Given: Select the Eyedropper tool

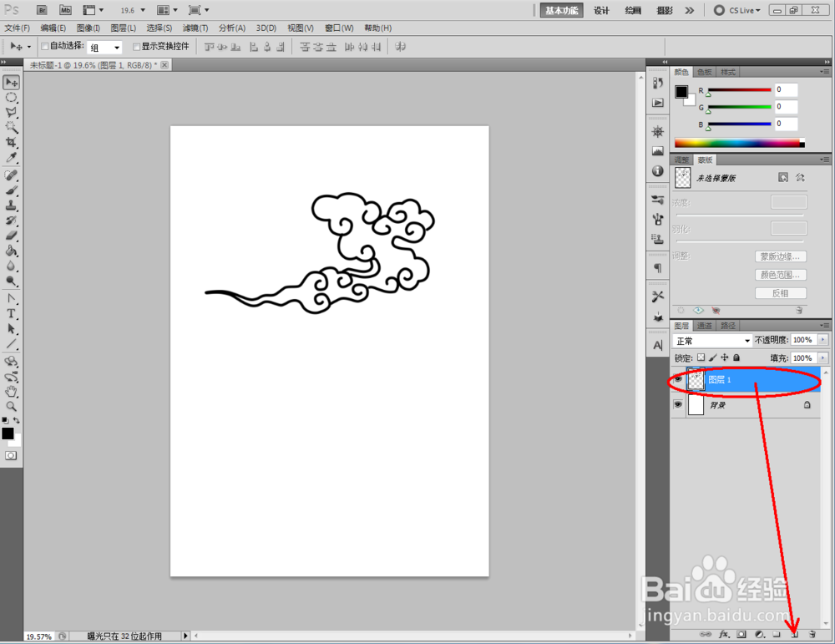Looking at the screenshot, I should (11, 157).
